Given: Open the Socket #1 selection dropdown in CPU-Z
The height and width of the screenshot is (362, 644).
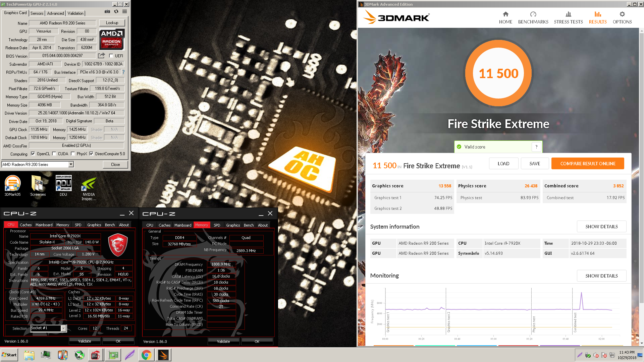Looking at the screenshot, I should 63,328.
